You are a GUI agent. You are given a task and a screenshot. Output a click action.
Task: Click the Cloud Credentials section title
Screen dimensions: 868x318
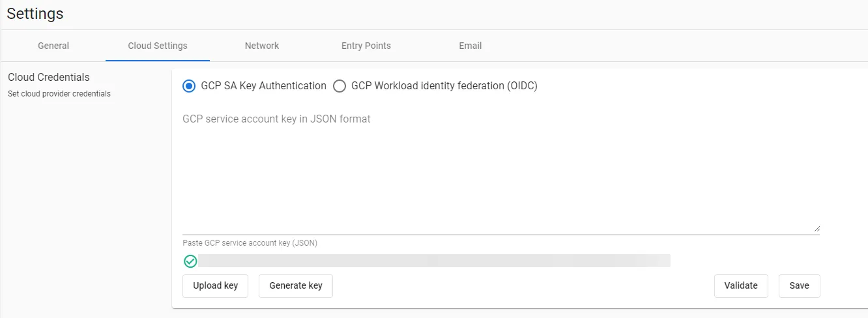(x=49, y=77)
